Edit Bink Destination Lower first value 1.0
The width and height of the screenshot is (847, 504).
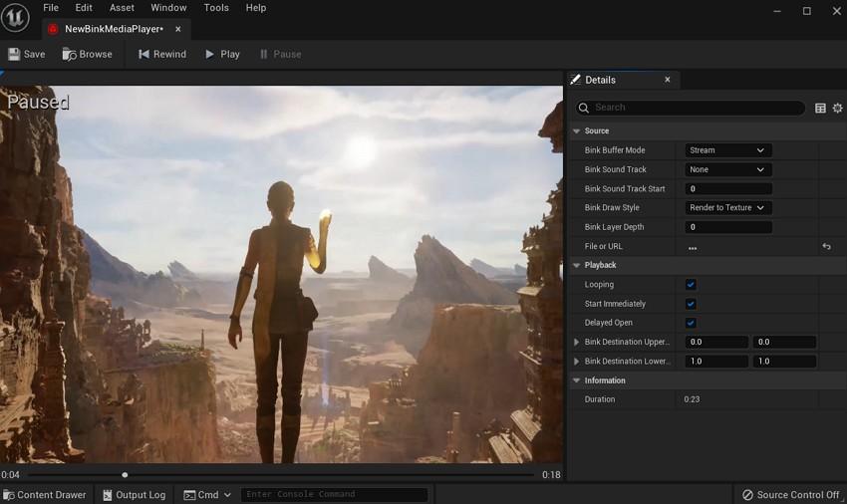click(716, 361)
